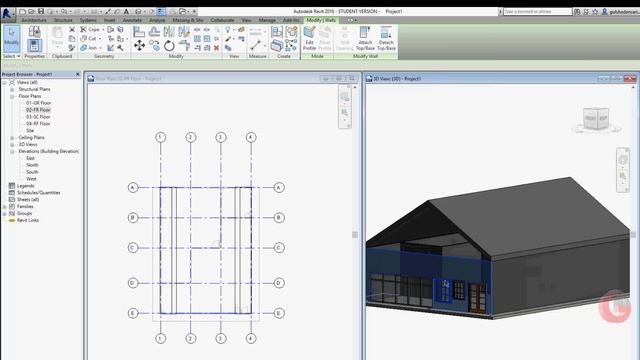Click the Offset tool icon
The image size is (640, 360).
coord(154,31)
